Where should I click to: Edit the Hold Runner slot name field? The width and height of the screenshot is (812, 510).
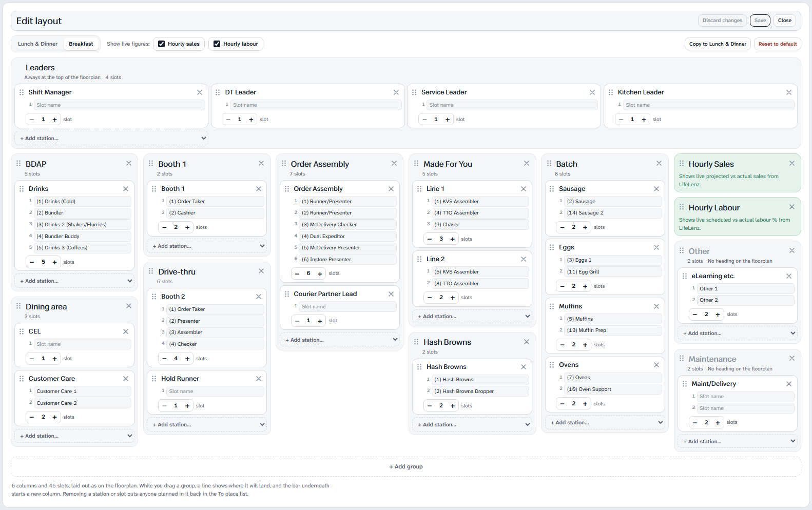pyautogui.click(x=215, y=391)
